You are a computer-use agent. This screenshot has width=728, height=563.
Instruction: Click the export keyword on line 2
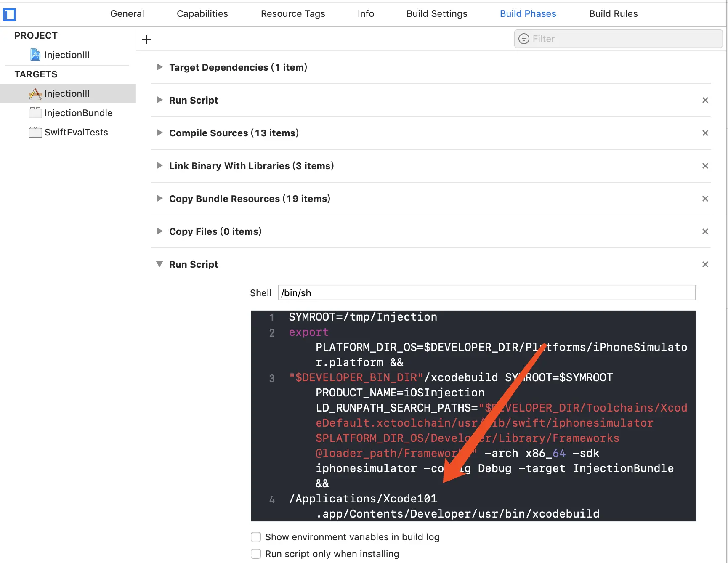[x=308, y=332]
